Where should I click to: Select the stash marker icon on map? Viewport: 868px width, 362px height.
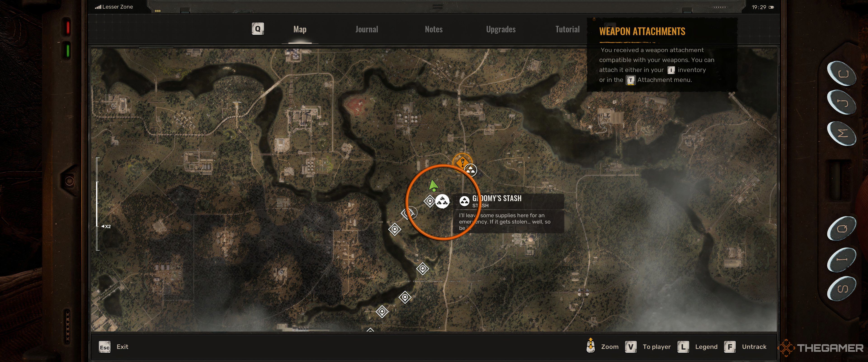[x=443, y=201]
